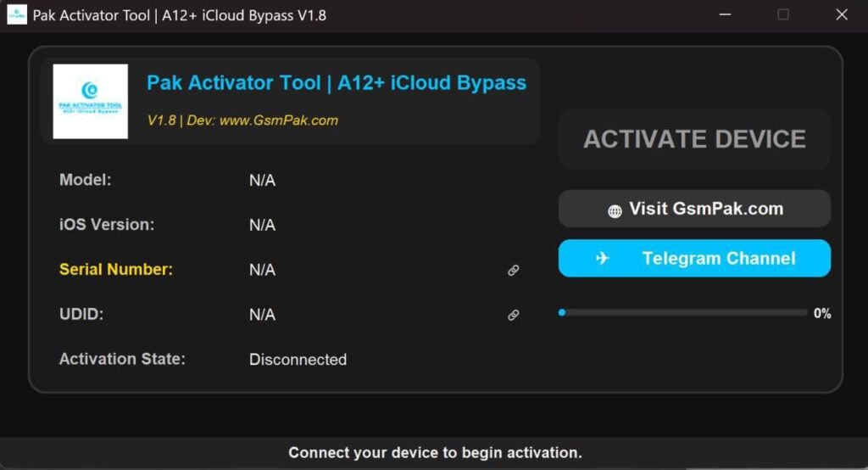The height and width of the screenshot is (470, 868).
Task: Click the 'Connect your device' status bar message
Action: pos(435,452)
